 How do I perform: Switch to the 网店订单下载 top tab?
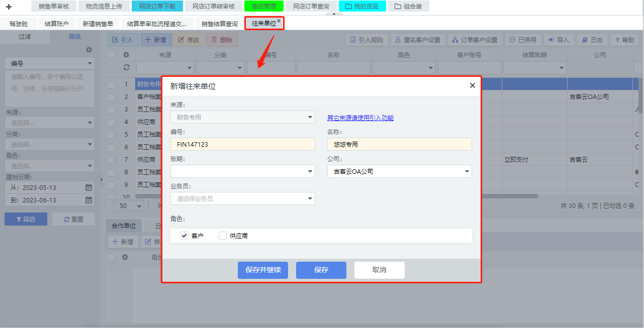click(x=157, y=7)
